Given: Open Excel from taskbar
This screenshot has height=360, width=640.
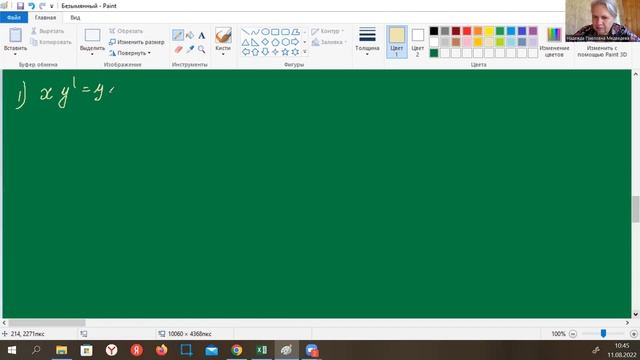Looking at the screenshot, I should 262,350.
